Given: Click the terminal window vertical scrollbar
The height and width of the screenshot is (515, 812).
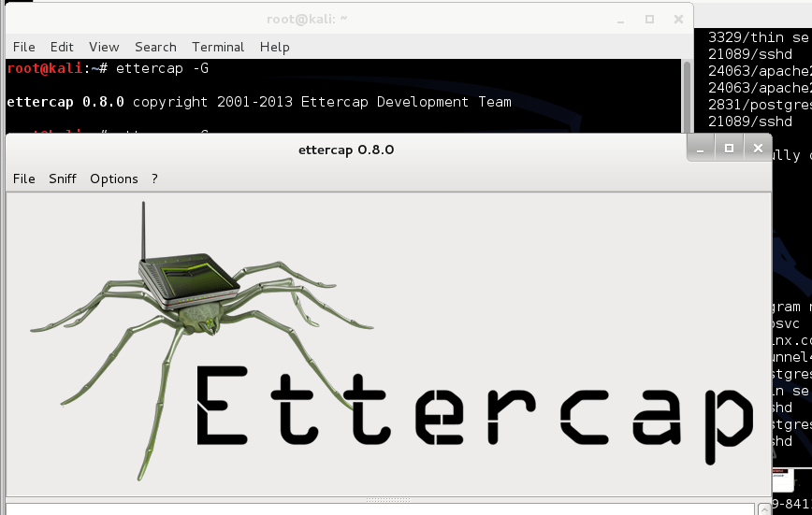Looking at the screenshot, I should [688, 96].
